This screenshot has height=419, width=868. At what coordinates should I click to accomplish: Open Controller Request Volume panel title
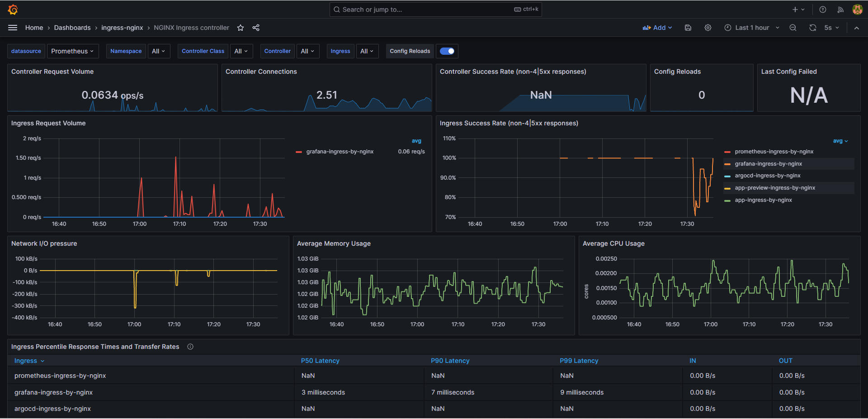click(52, 71)
